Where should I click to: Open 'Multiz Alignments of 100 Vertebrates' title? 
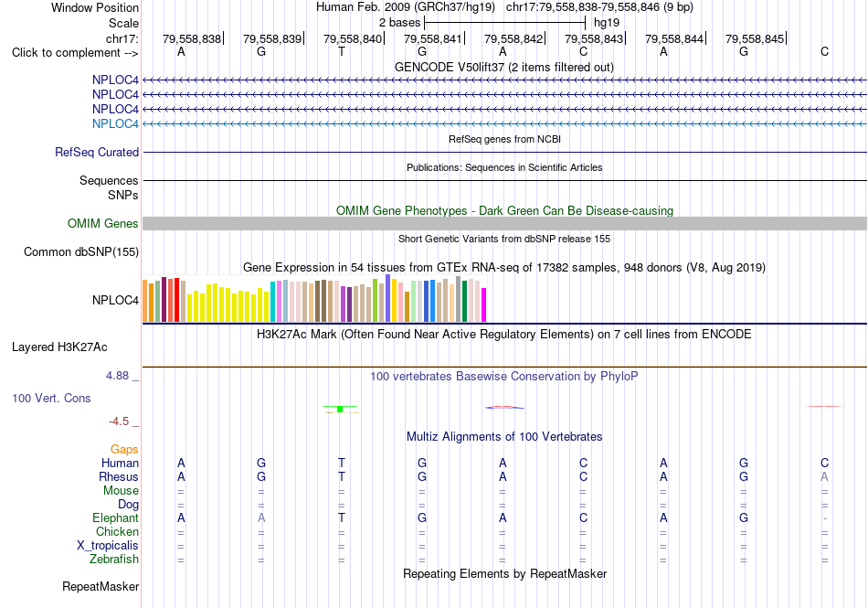point(504,436)
